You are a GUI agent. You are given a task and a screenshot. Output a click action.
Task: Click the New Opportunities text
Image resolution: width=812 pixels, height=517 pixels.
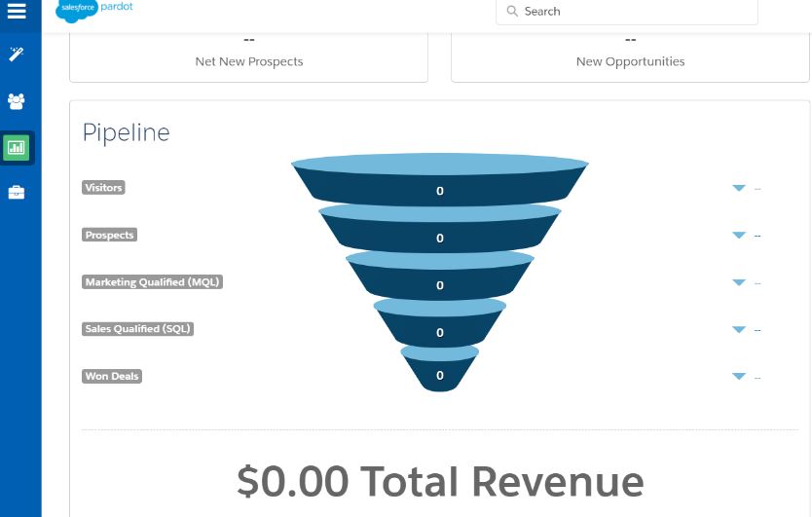[x=630, y=61]
